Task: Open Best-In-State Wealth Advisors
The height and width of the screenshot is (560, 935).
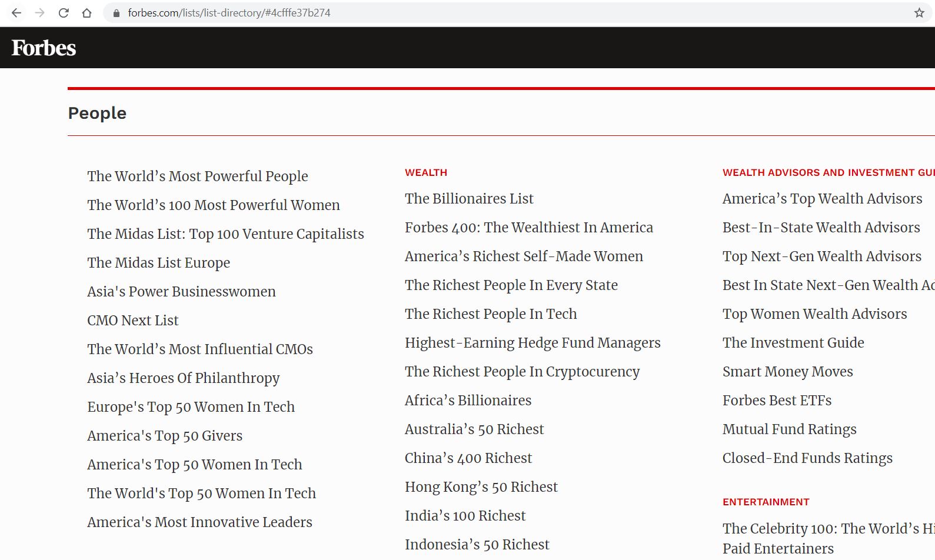Action: 821,228
